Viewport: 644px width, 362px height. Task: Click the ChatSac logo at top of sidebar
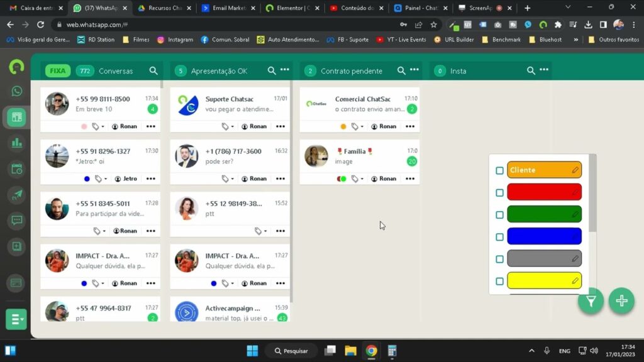[x=16, y=67]
